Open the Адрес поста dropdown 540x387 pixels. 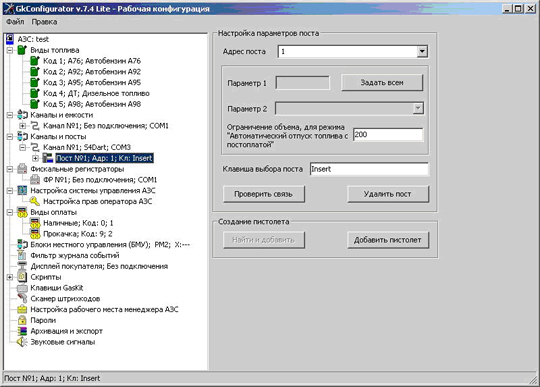tap(422, 52)
